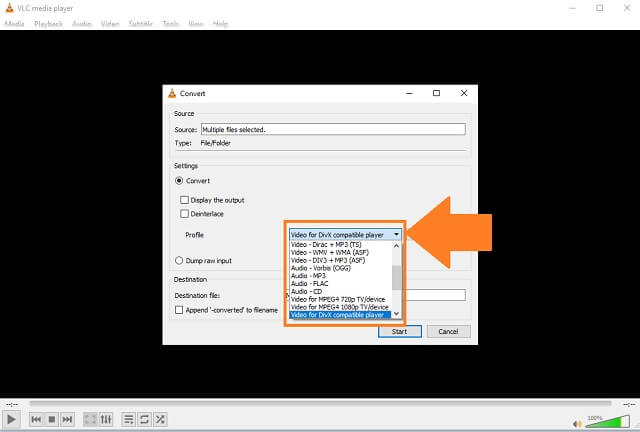This screenshot has width=640, height=432.
Task: Click profile list scroll down arrow
Action: (396, 314)
